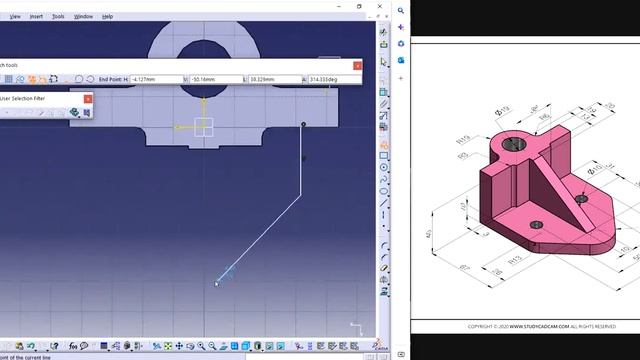Click WWW.STUDYCADCAM.COM in the copyright line

click(539, 327)
